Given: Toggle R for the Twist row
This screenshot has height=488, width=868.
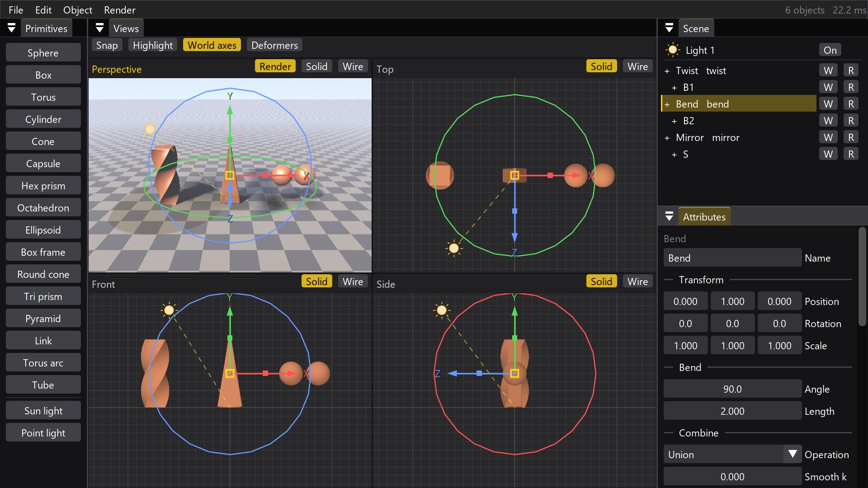Looking at the screenshot, I should click(851, 70).
